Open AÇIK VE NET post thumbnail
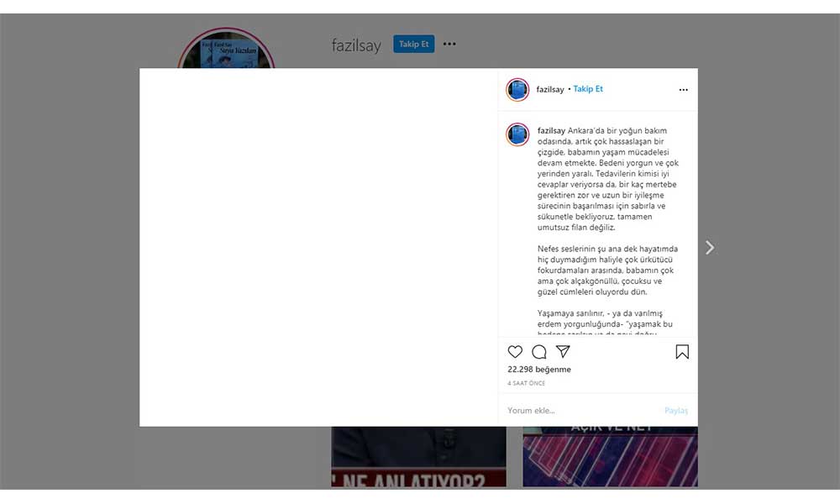Screen dimensions: 840x504 tap(610, 457)
